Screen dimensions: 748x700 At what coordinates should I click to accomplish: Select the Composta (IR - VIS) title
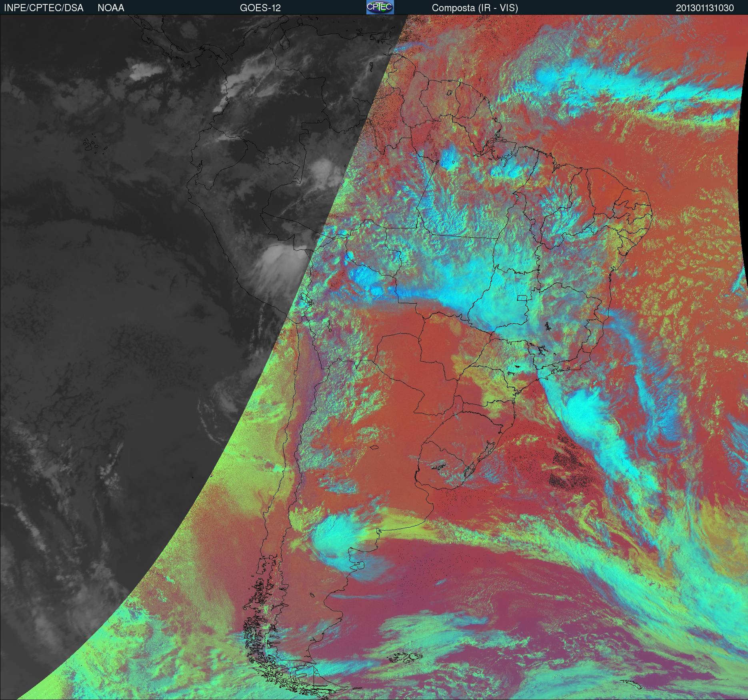coord(475,8)
